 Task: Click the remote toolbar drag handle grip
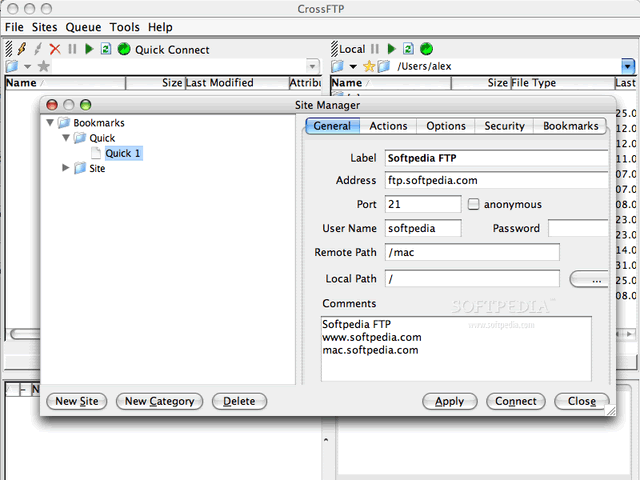tap(9, 49)
